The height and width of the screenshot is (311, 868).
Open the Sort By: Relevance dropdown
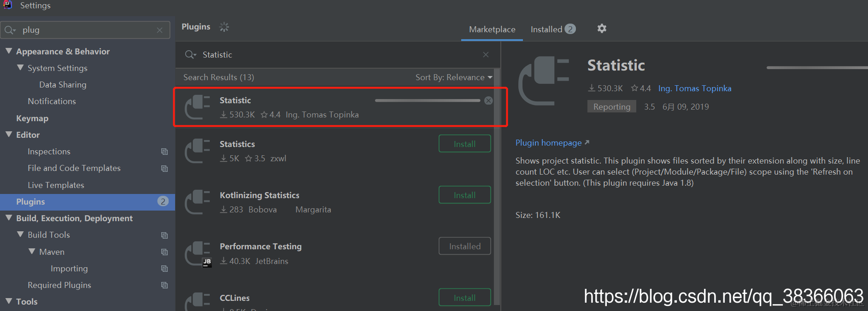[454, 77]
